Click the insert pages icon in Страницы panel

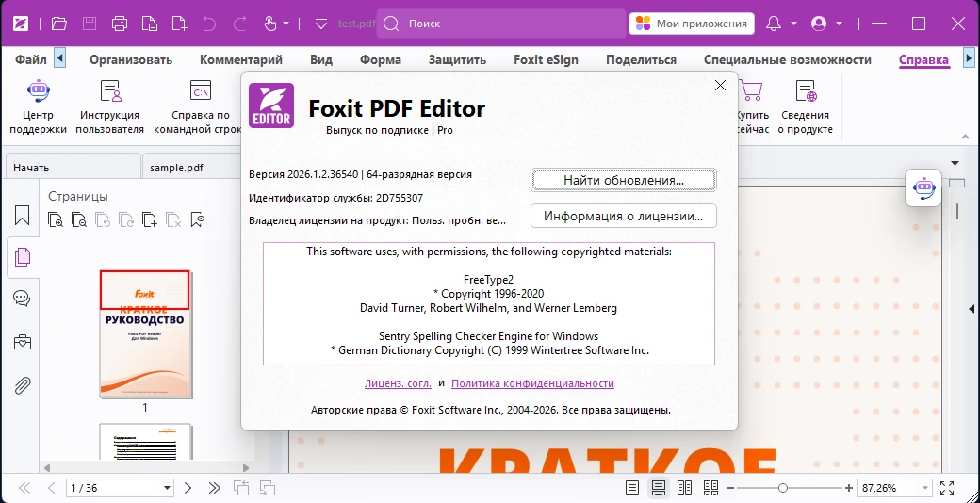pyautogui.click(x=150, y=219)
